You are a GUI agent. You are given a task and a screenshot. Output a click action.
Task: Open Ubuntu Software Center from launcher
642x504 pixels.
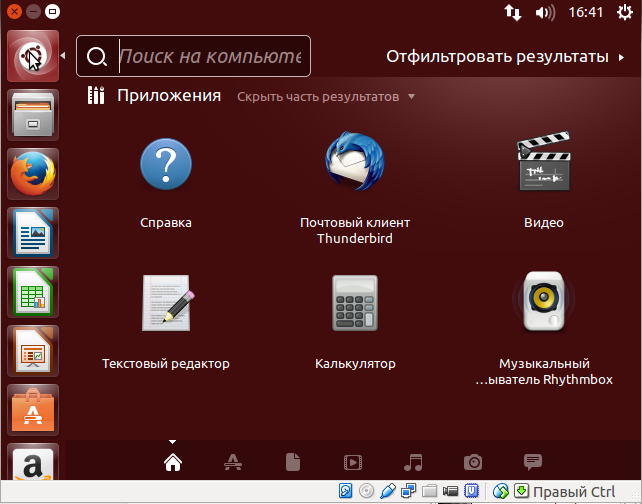[33, 410]
